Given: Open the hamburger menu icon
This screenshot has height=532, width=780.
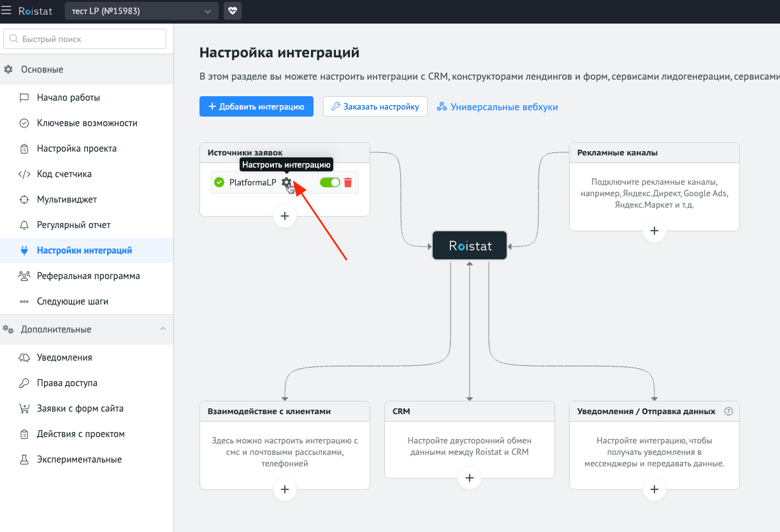Looking at the screenshot, I should (6, 11).
